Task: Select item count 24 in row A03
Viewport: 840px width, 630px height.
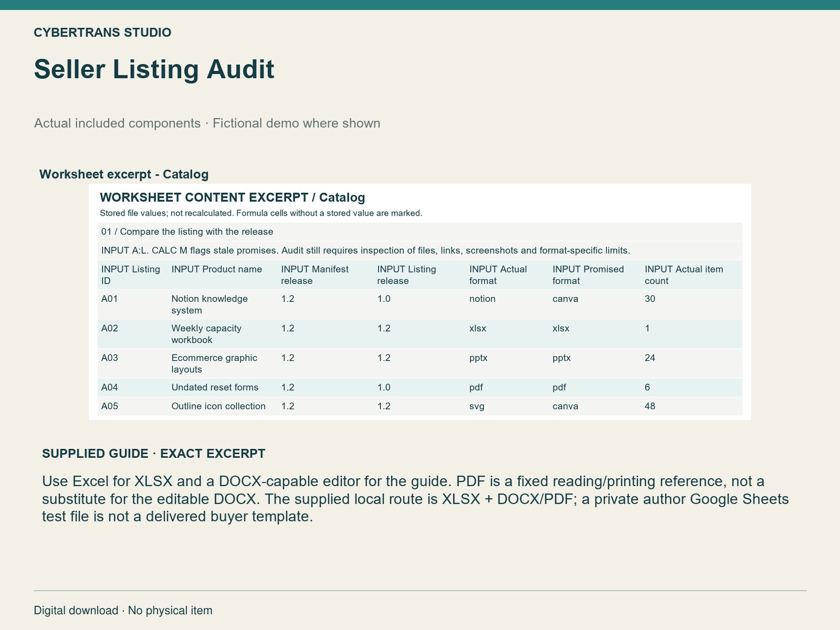Action: point(650,358)
